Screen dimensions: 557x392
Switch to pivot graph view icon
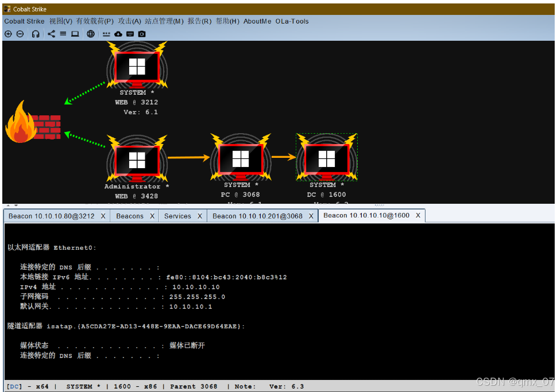52,34
